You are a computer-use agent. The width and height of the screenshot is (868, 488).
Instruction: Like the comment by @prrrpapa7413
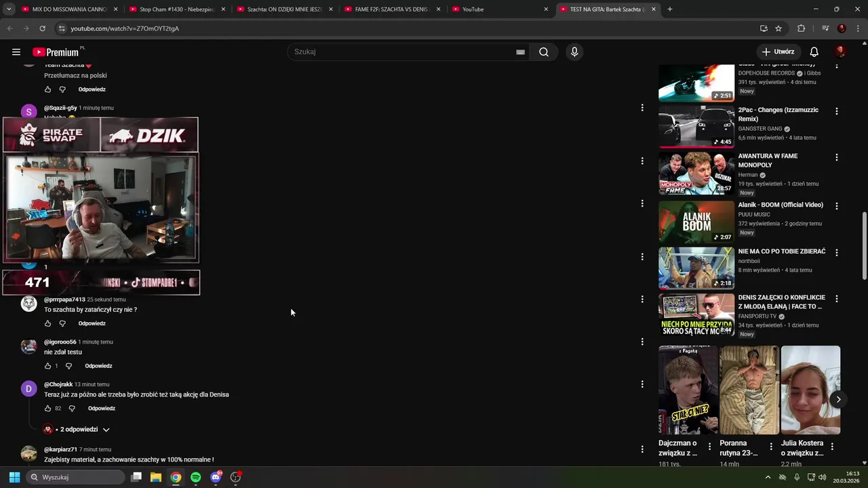(47, 323)
